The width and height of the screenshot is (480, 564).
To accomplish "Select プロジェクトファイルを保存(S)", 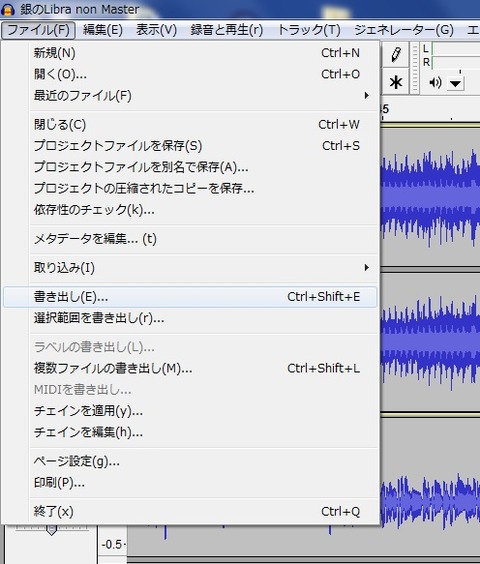I will (190, 146).
